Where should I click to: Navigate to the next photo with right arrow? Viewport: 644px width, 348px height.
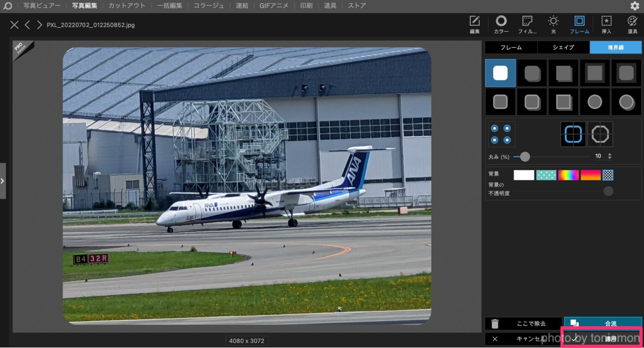tap(39, 25)
